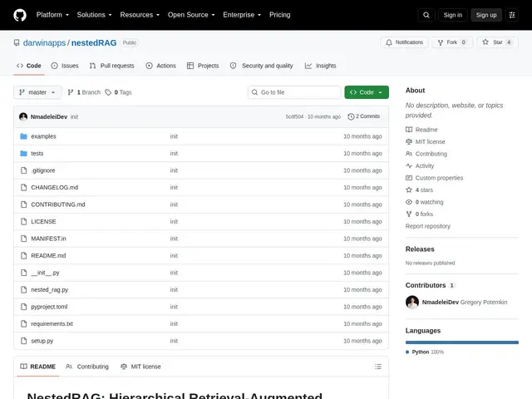Open the Open Source menu

click(191, 15)
